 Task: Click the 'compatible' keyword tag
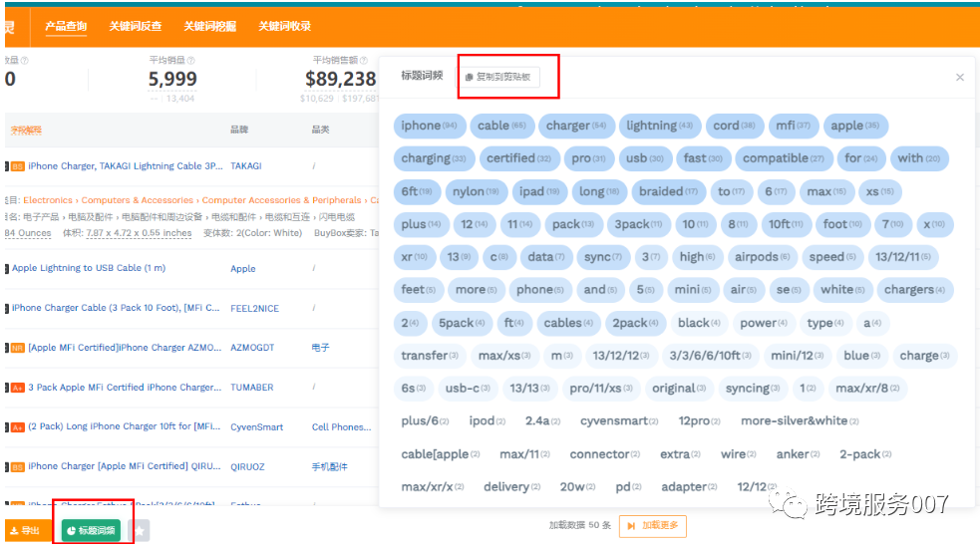784,158
